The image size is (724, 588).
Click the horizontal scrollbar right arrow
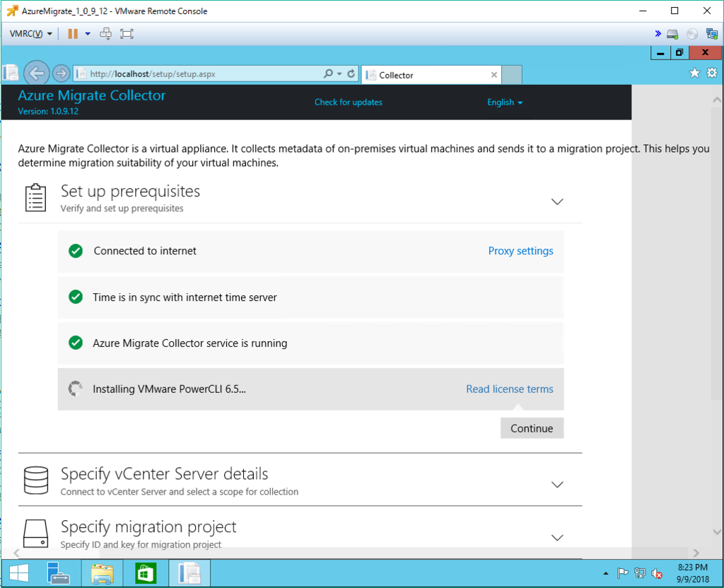(x=696, y=553)
